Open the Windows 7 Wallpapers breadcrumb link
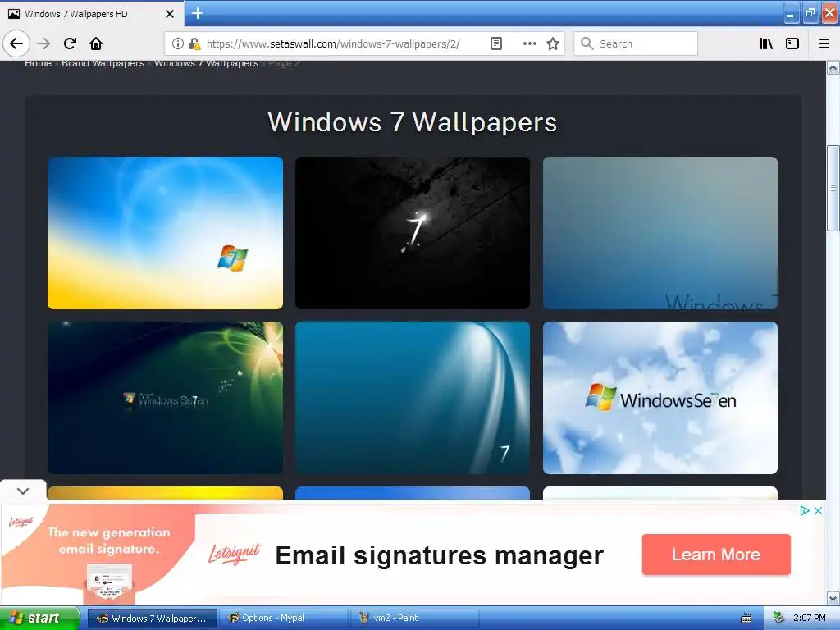The image size is (840, 630). [206, 63]
